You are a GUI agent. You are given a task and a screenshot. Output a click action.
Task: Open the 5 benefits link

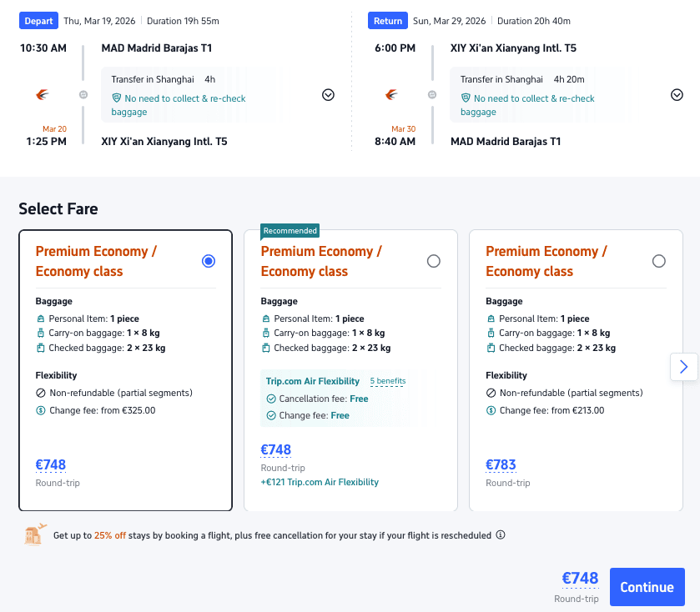tap(388, 381)
